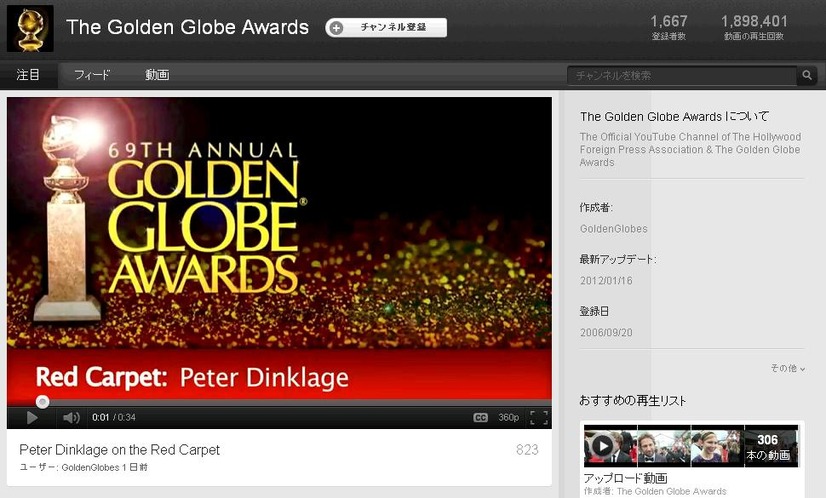Click the 1,898,401 video views count
The height and width of the screenshot is (498, 826).
tap(754, 22)
